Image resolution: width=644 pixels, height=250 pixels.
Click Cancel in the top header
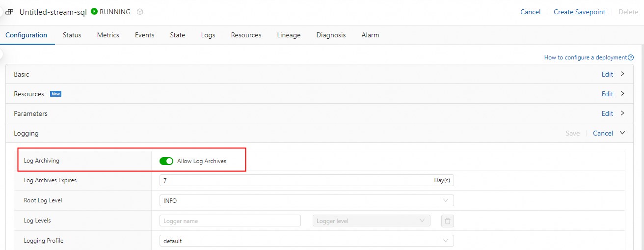tap(530, 12)
